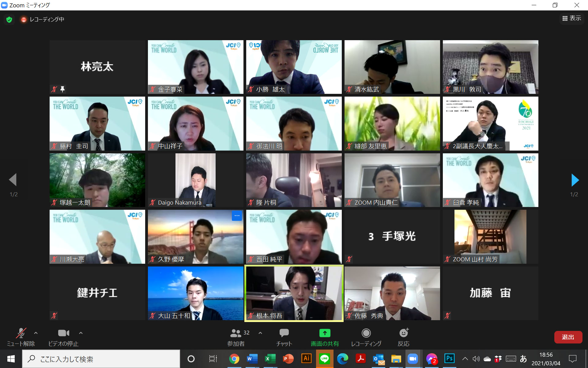Click the green share screen icon

[x=325, y=333]
